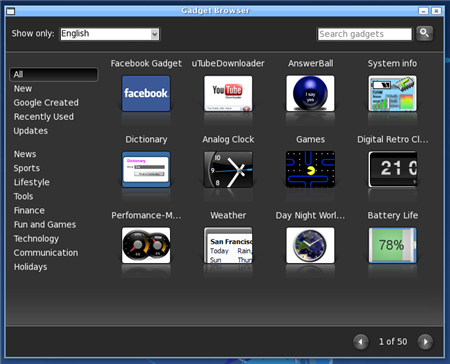The image size is (450, 364).
Task: Click the Day Night Worl... title text
Action: 310,215
